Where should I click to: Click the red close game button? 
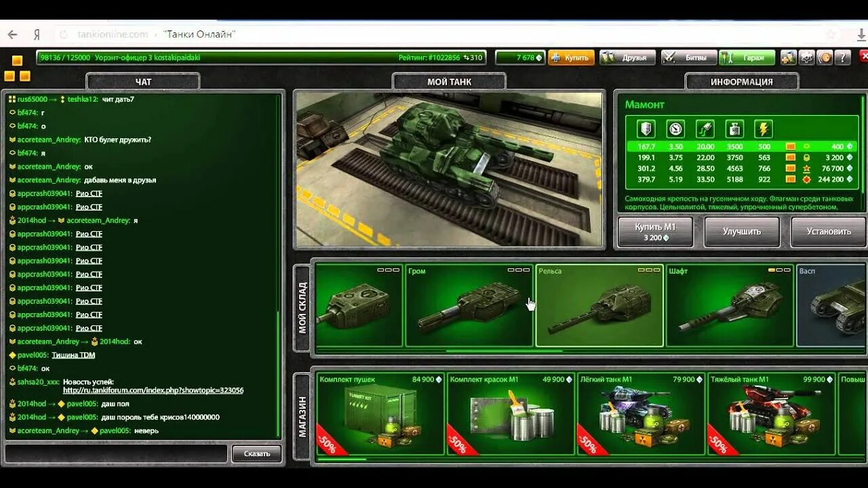click(863, 57)
